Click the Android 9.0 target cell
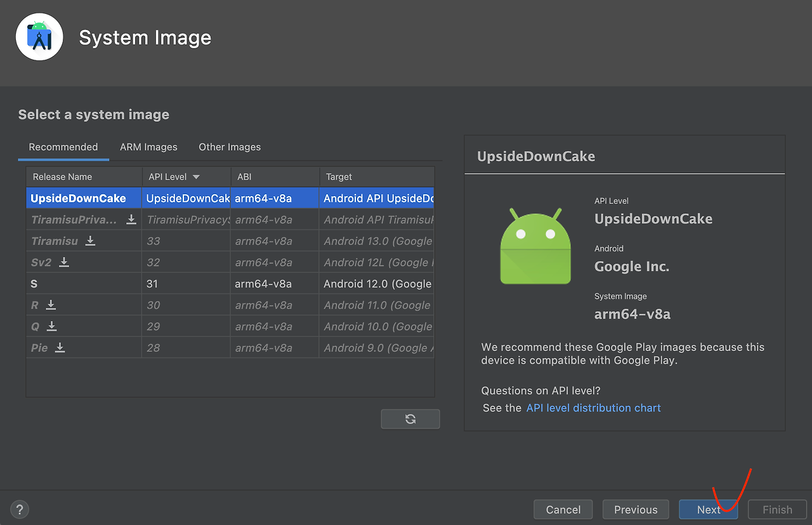Screen dimensions: 812x525 click(377, 348)
